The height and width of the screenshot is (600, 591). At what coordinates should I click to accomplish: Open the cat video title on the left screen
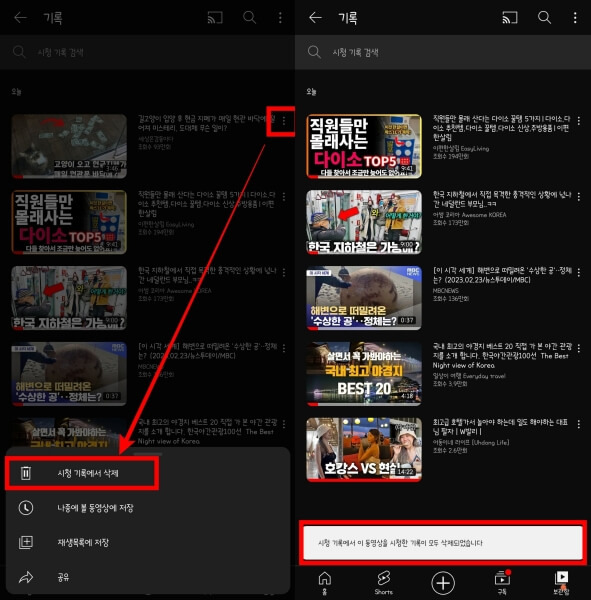[x=207, y=123]
